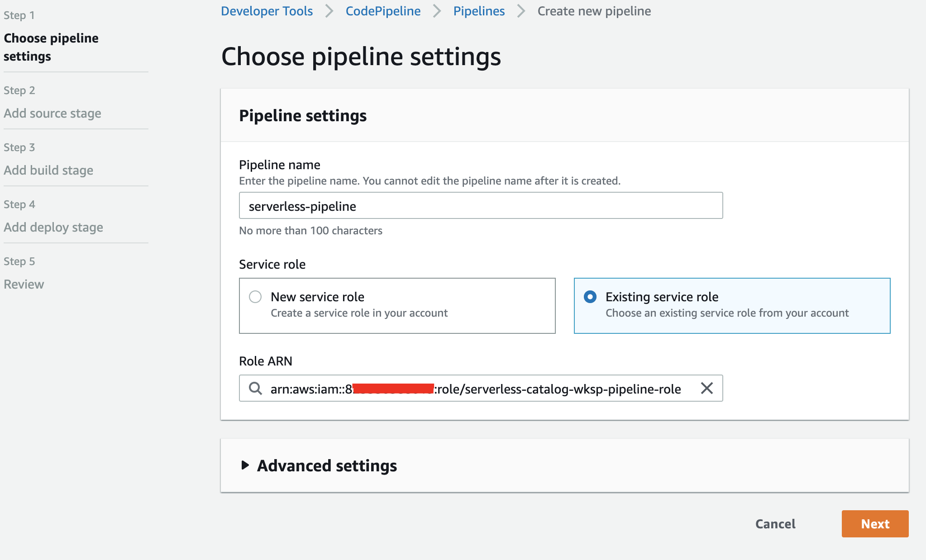Go to the Review step

click(24, 284)
